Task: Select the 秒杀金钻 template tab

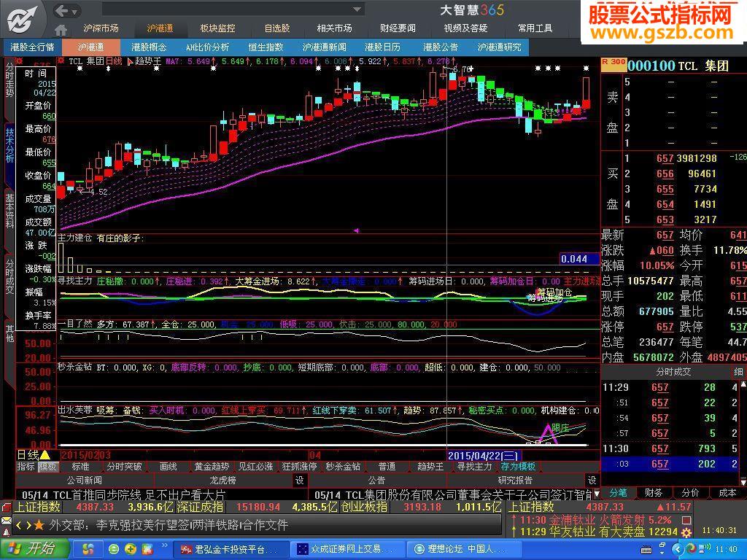Action: [343, 467]
